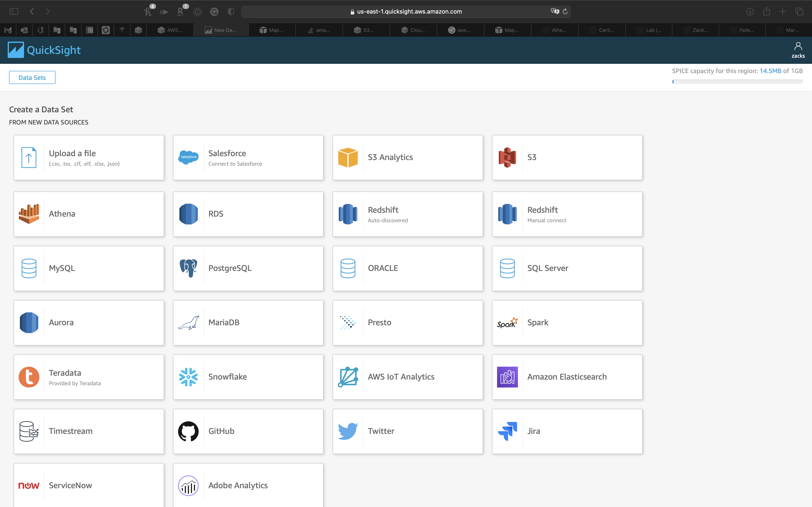Viewport: 812px width, 507px height.
Task: Click the 14.5MB SPICE capacity link
Action: (x=770, y=71)
